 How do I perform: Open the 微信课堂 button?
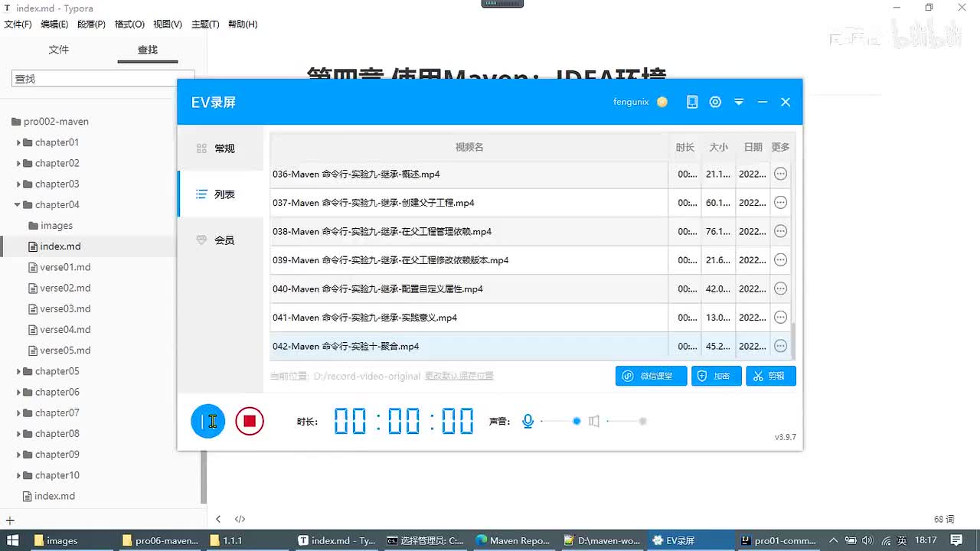(x=651, y=376)
